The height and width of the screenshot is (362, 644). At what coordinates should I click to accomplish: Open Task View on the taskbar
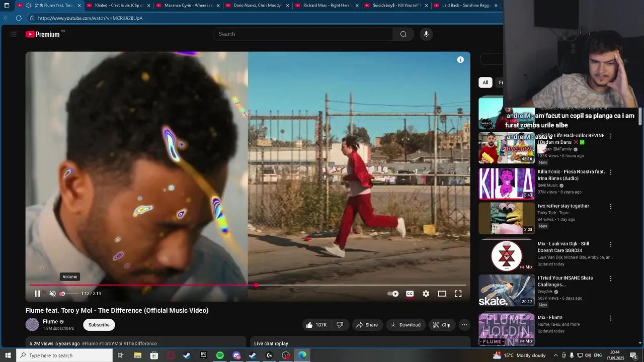click(x=121, y=355)
